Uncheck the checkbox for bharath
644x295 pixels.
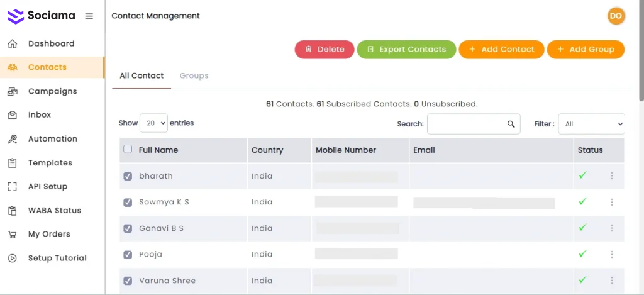pos(128,177)
